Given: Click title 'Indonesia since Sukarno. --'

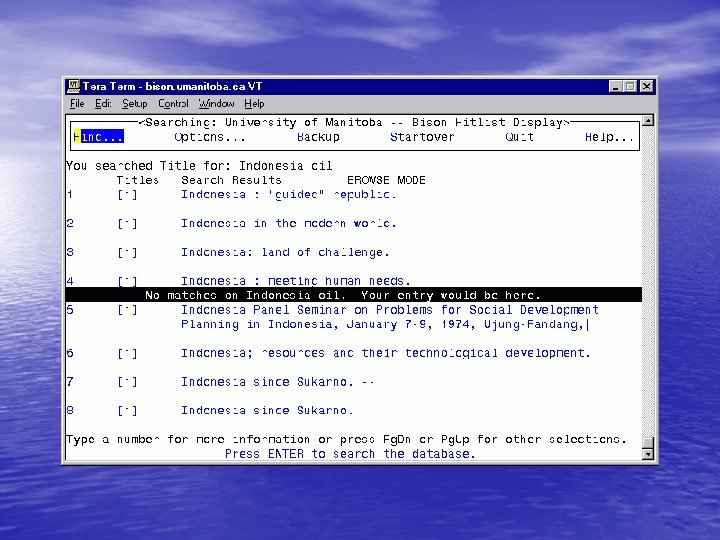Looking at the screenshot, I should [277, 382].
